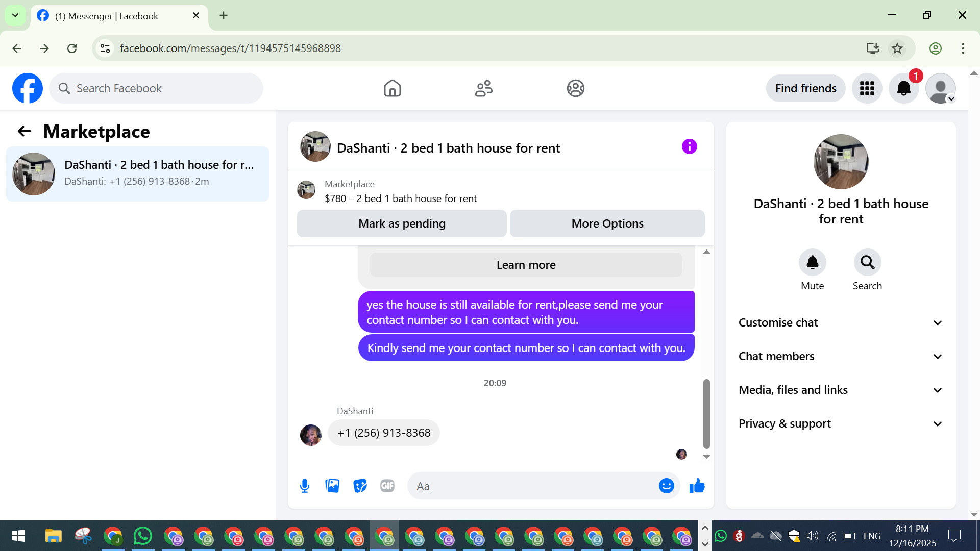This screenshot has width=980, height=551.
Task: Bookmark this page with star icon
Action: 897,48
